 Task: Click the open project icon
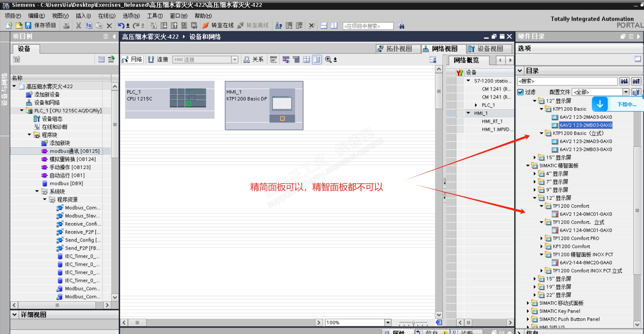tap(19, 26)
